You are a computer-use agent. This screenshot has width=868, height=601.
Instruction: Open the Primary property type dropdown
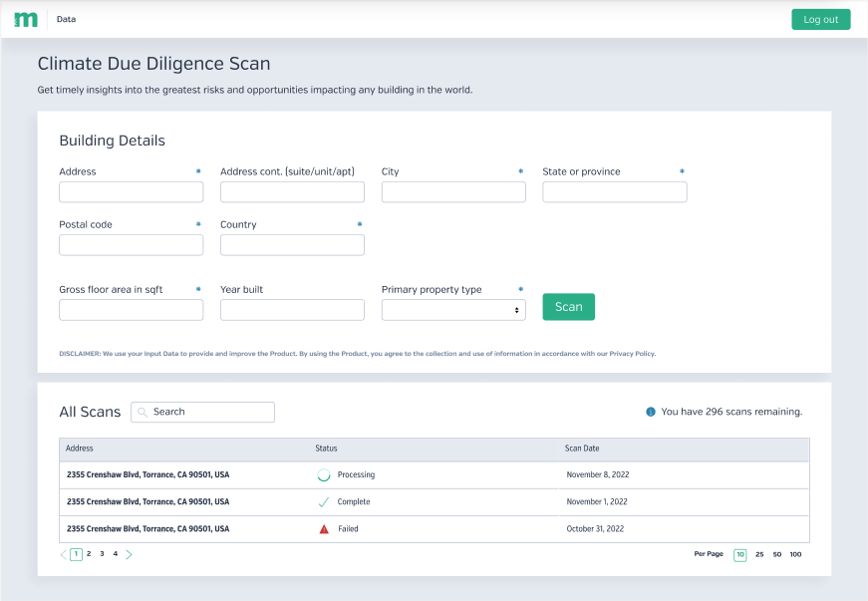pos(453,310)
